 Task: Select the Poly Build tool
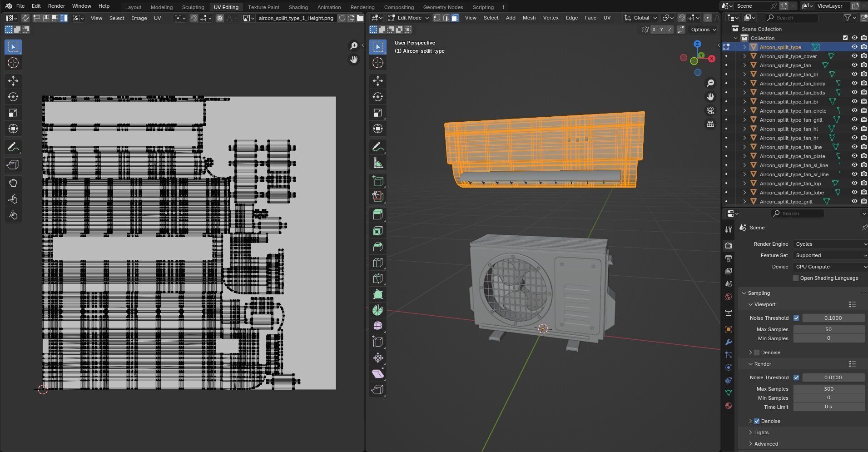[x=378, y=294]
